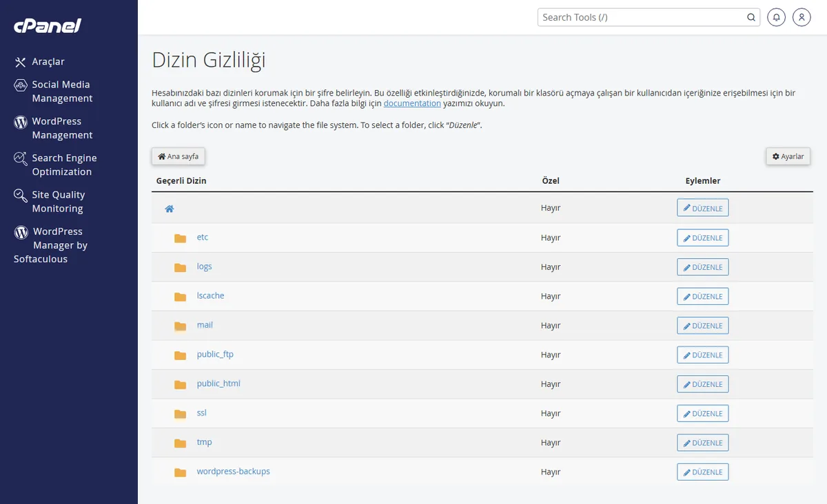
Task: Go to Ana sayfa button
Action: [178, 156]
